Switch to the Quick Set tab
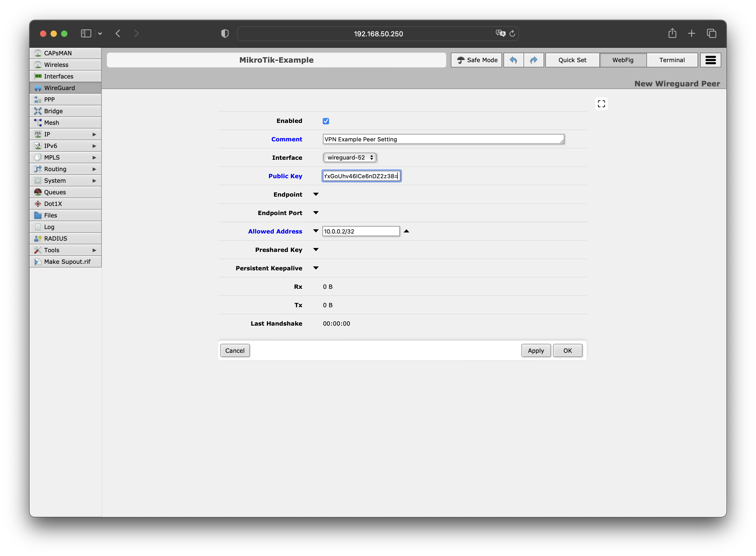Viewport: 756px width, 556px height. (572, 60)
